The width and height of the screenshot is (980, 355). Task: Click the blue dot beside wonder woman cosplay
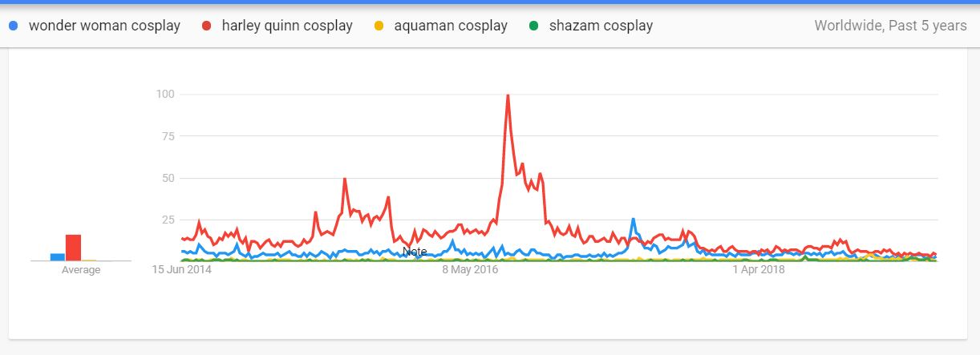pyautogui.click(x=12, y=26)
